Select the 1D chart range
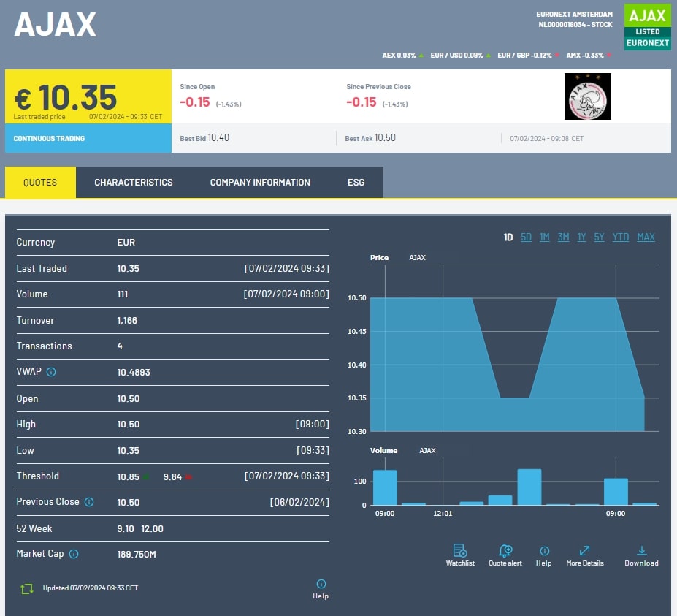This screenshot has width=677, height=616. [x=508, y=237]
